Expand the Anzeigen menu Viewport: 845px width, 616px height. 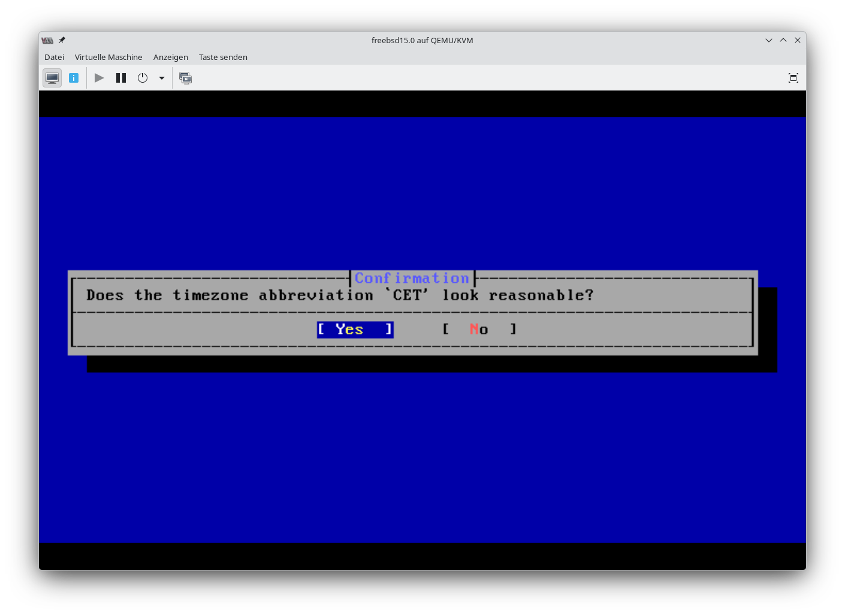pos(171,57)
